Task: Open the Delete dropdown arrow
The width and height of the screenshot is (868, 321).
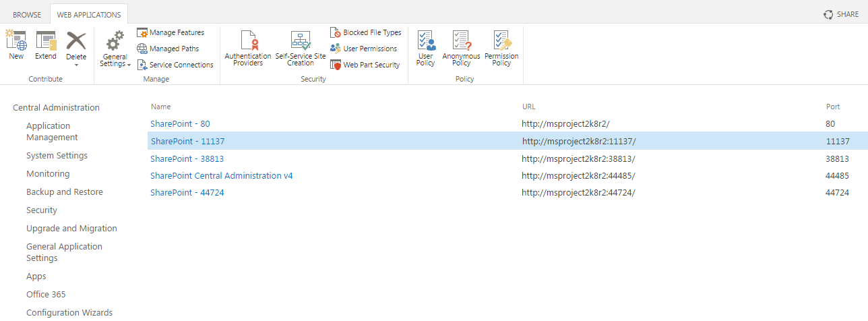Action: 76,65
